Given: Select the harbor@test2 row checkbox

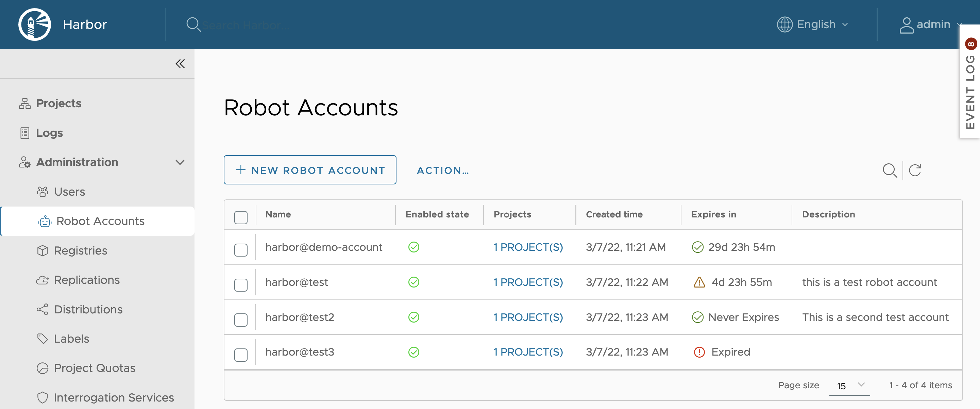Looking at the screenshot, I should pyautogui.click(x=241, y=320).
